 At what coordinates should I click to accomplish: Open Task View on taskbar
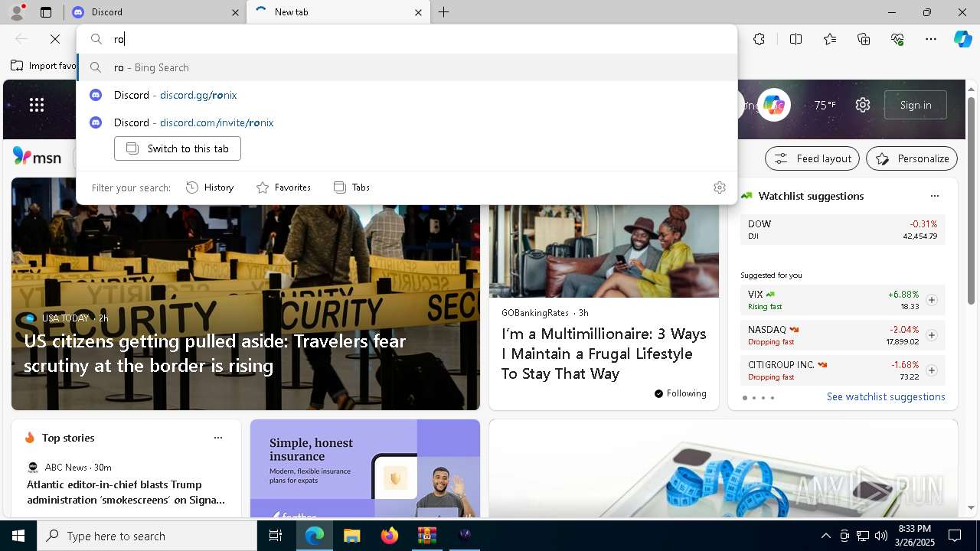[x=276, y=536]
